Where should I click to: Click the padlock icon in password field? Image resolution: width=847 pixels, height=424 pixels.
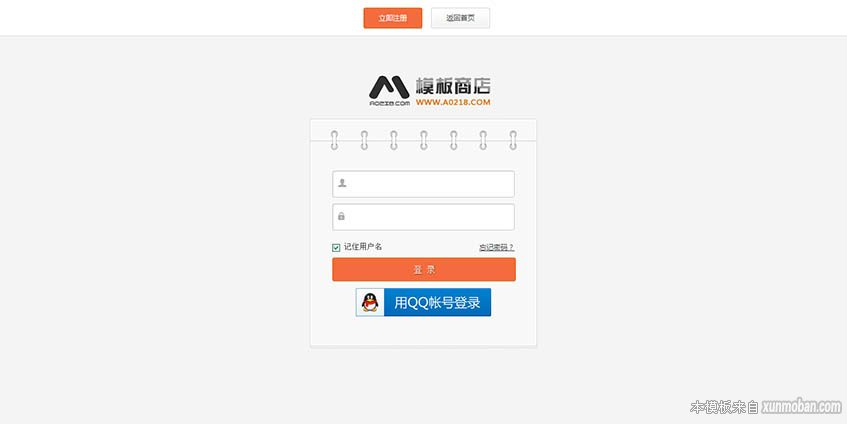tap(341, 216)
